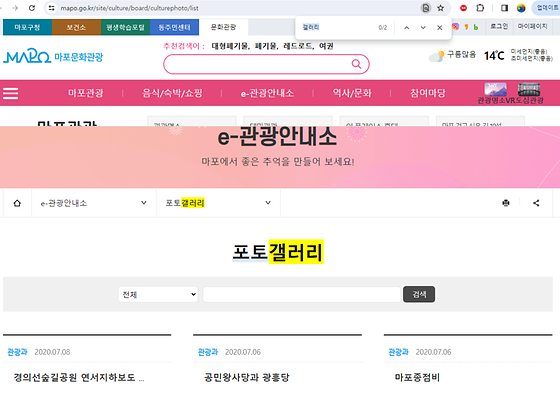Open the Chrome profile avatar

pos(521,8)
